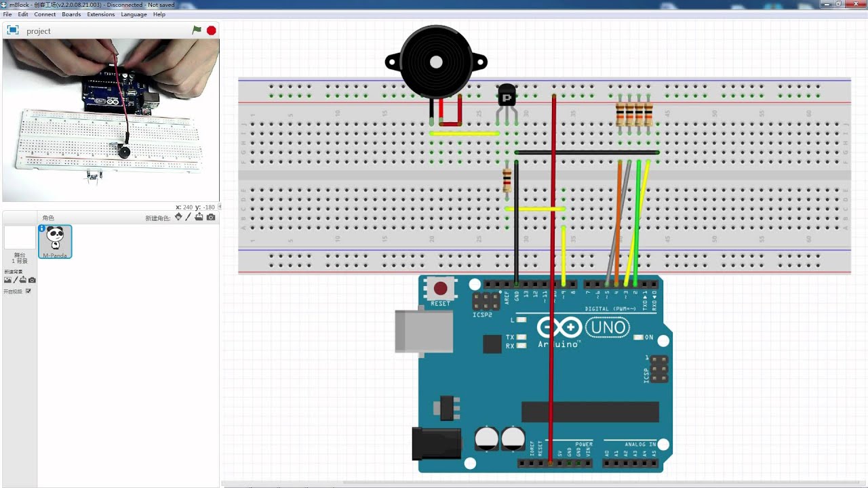
Task: Open the Edit menu
Action: pyautogui.click(x=23, y=14)
